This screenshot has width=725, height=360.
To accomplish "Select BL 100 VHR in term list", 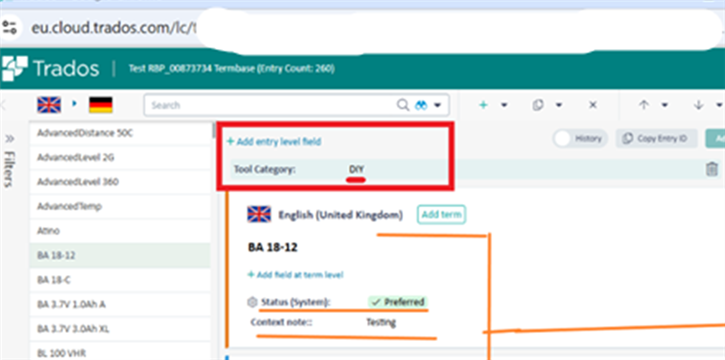I will pyautogui.click(x=120, y=352).
